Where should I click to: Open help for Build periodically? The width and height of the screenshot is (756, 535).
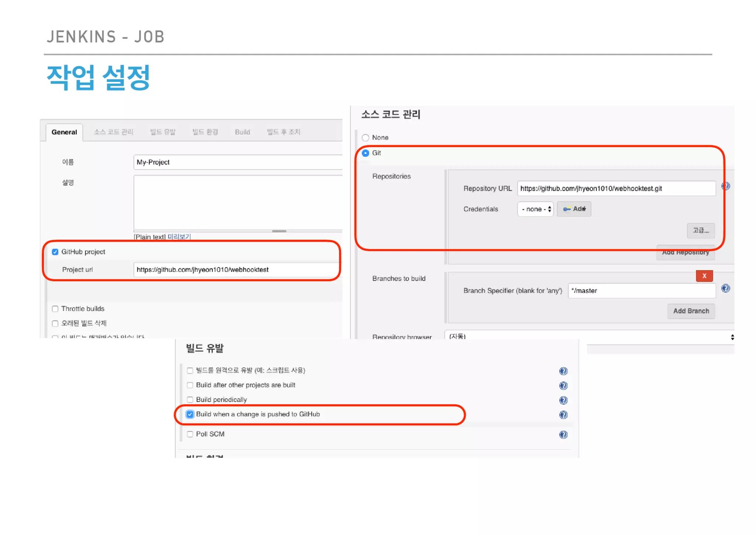pos(563,400)
